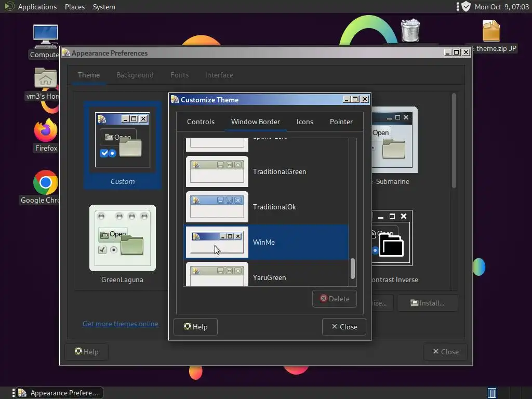Close Customize Theme via title bar X
Image resolution: width=532 pixels, height=399 pixels.
[365, 99]
